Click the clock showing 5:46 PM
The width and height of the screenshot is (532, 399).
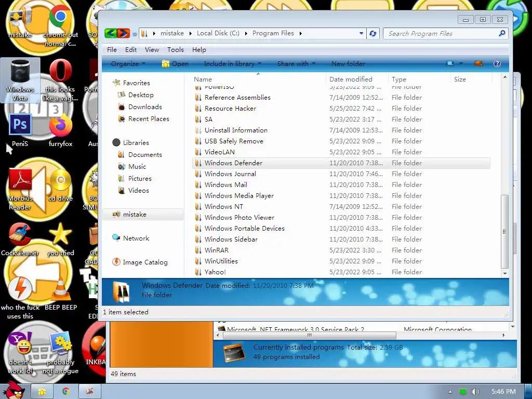(503, 392)
